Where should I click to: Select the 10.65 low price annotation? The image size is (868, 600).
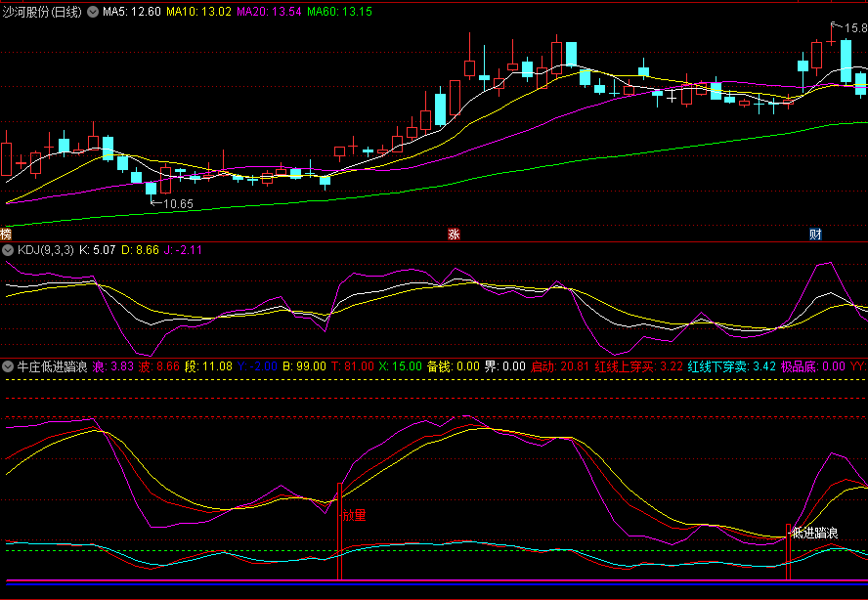click(x=178, y=204)
